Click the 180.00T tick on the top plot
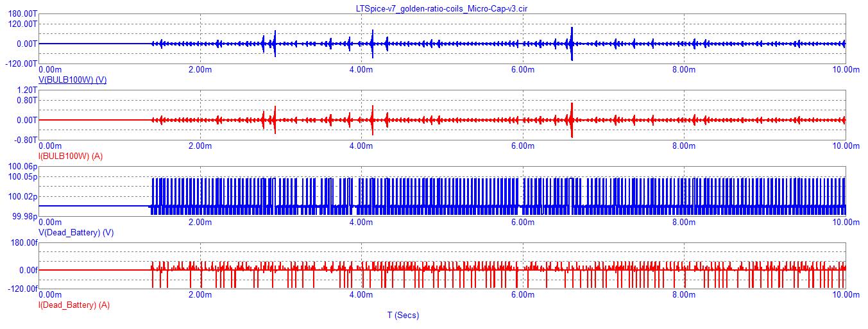The image size is (868, 329). point(22,13)
